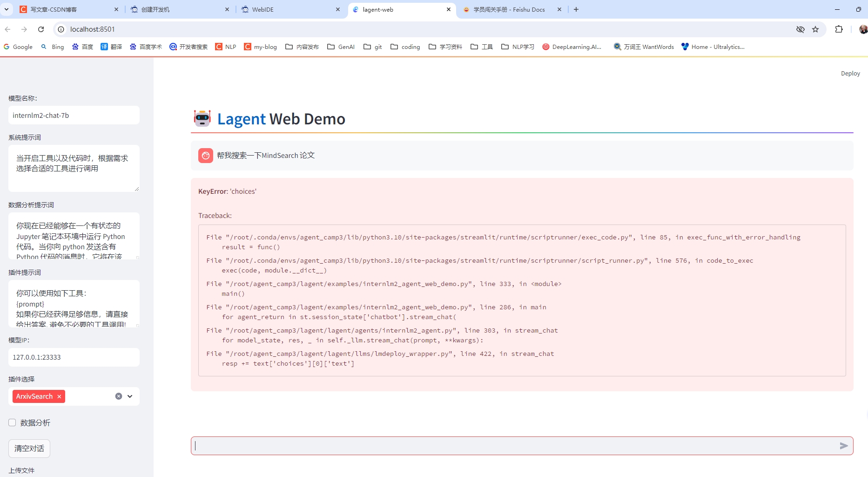Edit the model IP field 127.0.0.1:23333

(74, 357)
